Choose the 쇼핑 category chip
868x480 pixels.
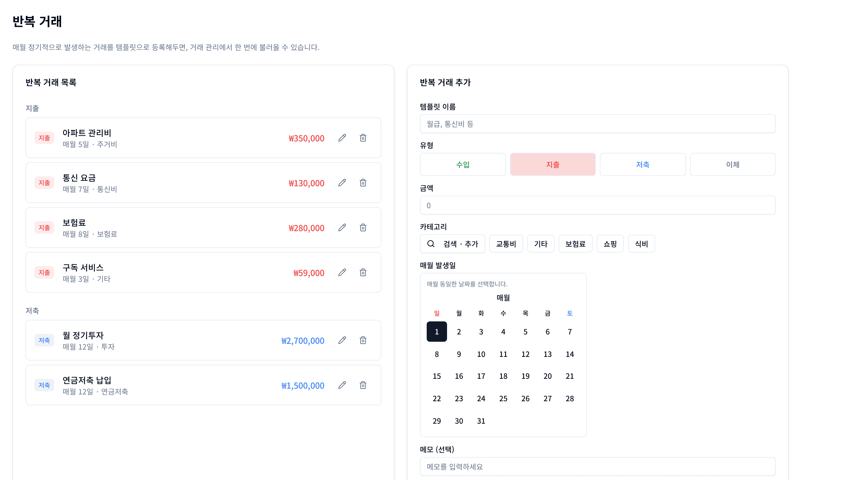[610, 243]
